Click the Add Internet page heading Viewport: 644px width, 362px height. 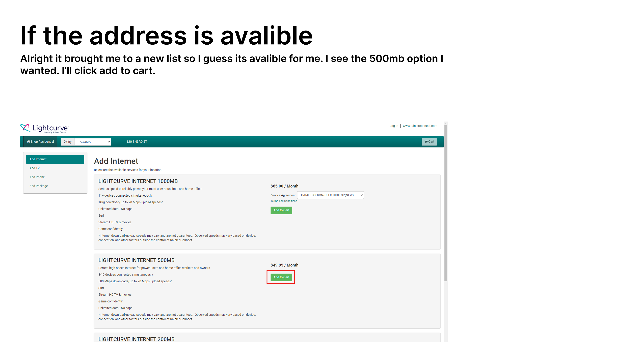(116, 161)
